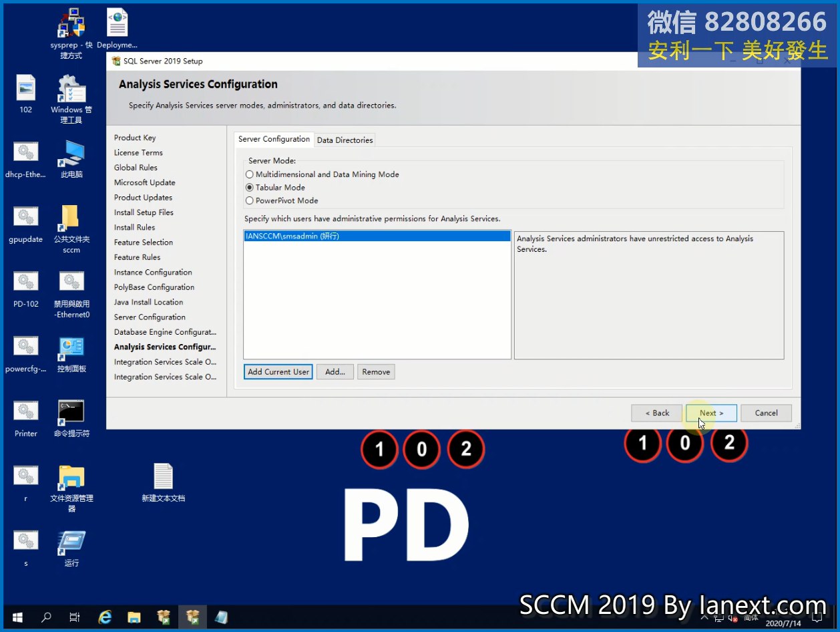
Task: Launch Internet Explorer from the taskbar
Action: (105, 618)
